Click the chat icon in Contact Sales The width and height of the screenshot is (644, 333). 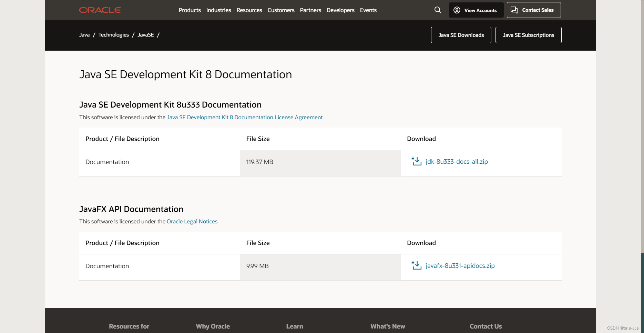coord(514,10)
